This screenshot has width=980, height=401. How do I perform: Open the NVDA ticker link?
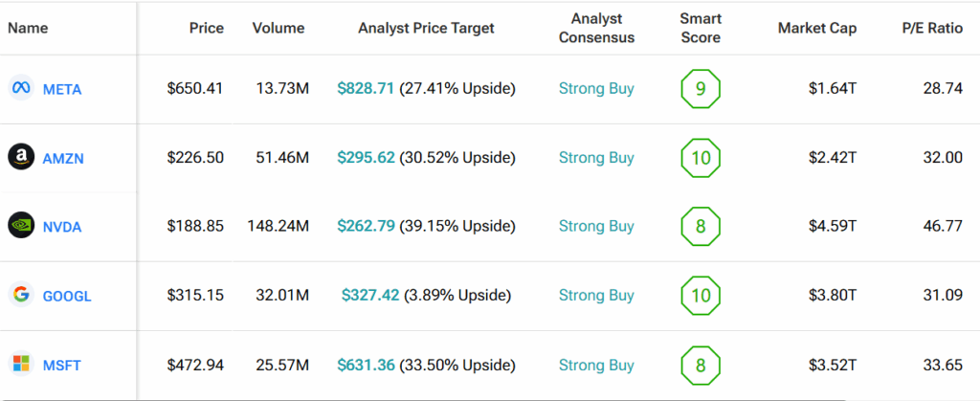point(62,227)
